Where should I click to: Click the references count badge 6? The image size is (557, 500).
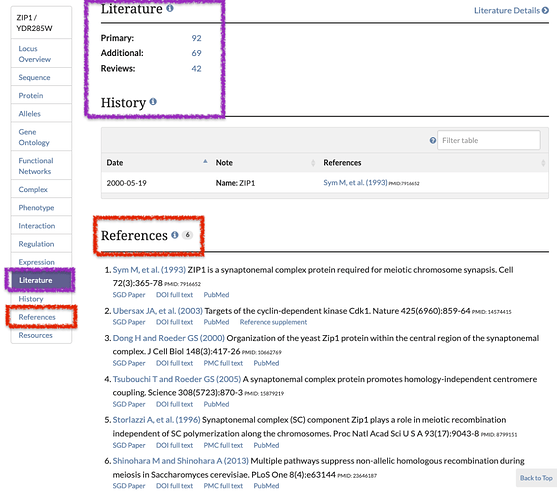[188, 235]
